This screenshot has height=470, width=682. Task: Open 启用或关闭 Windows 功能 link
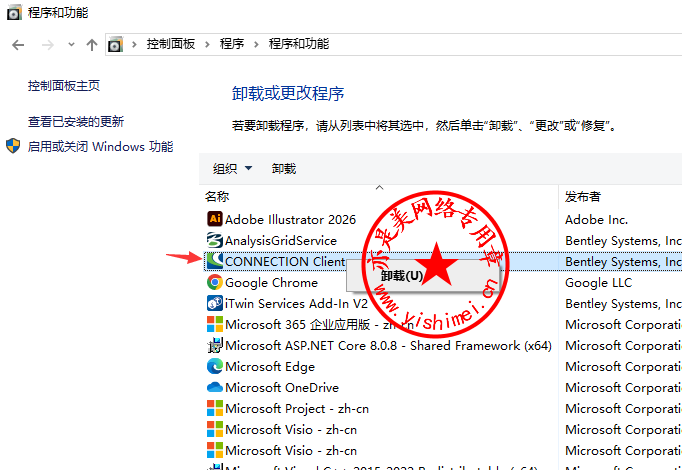(100, 146)
